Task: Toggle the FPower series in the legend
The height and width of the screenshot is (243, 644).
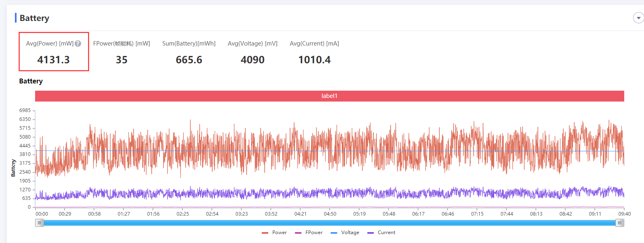Action: click(x=309, y=233)
